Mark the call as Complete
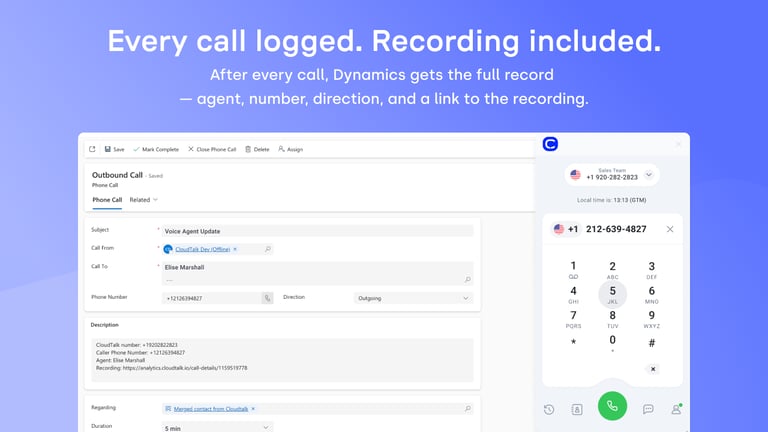 pyautogui.click(x=156, y=149)
